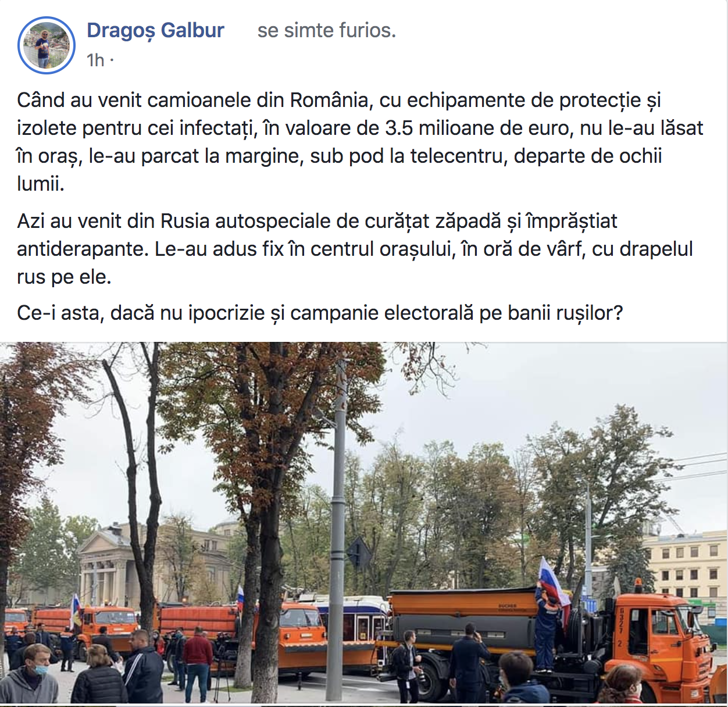
Task: Open the post's 1h timestamp
Action: tap(95, 60)
